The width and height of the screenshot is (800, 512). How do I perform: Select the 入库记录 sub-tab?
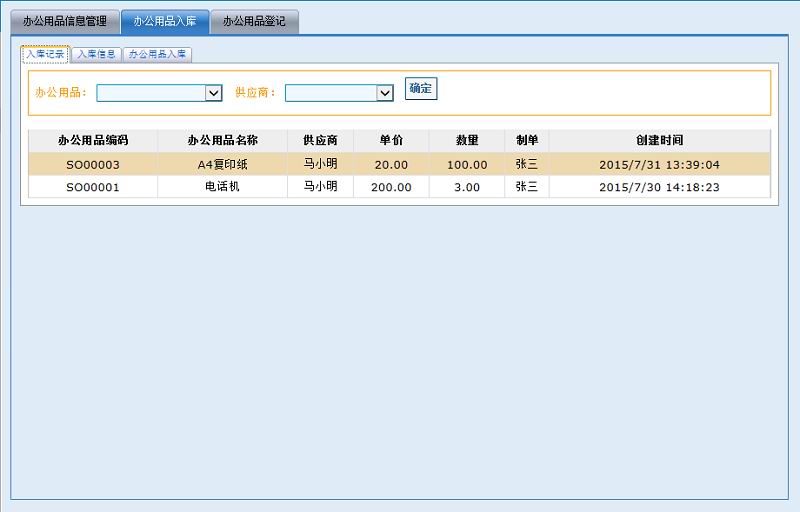coord(45,54)
